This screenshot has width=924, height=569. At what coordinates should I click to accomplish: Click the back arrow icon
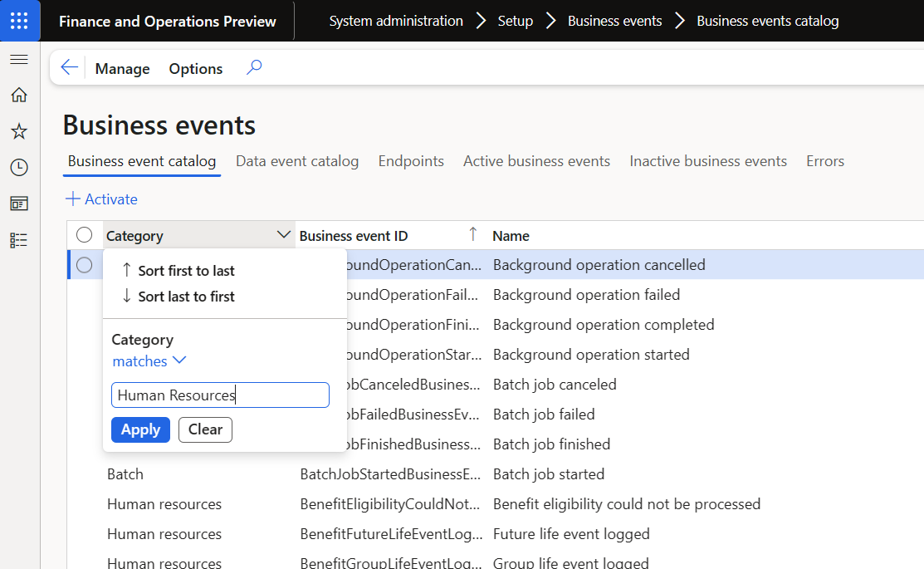point(70,67)
